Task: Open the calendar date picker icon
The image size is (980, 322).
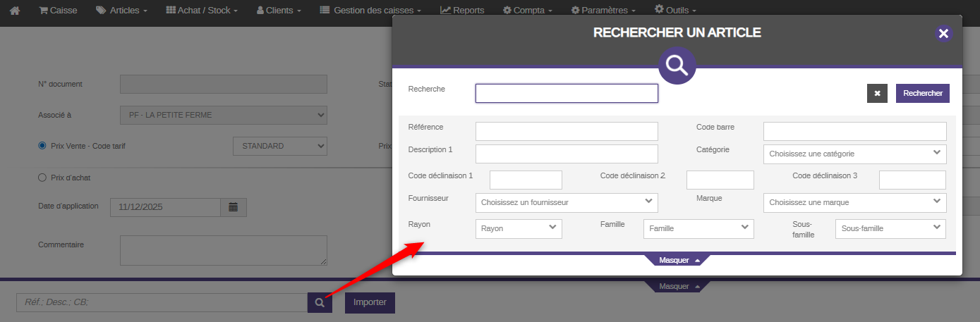Action: point(233,207)
